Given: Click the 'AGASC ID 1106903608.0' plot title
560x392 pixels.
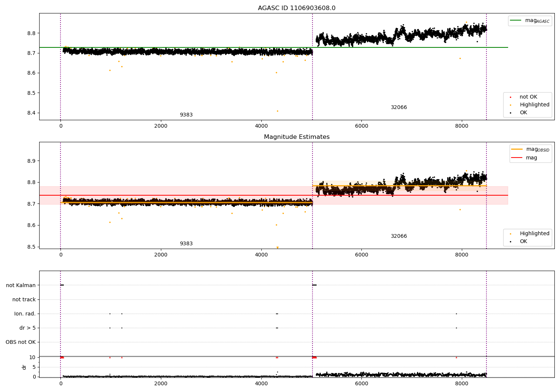Looking at the screenshot, I should tap(297, 8).
